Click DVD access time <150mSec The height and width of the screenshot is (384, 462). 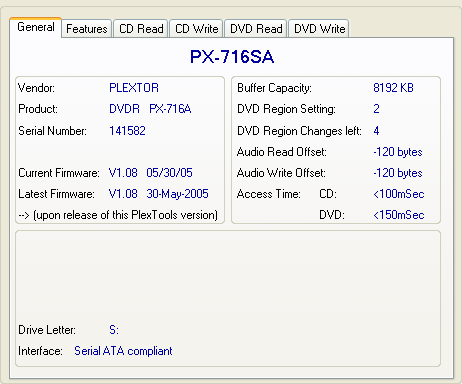pyautogui.click(x=399, y=215)
